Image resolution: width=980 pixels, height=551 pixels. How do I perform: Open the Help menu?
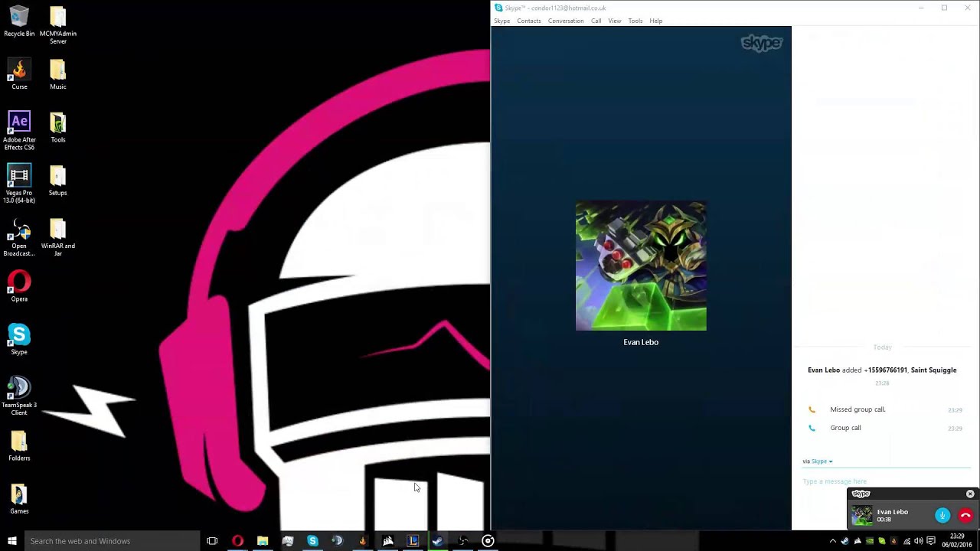[656, 21]
